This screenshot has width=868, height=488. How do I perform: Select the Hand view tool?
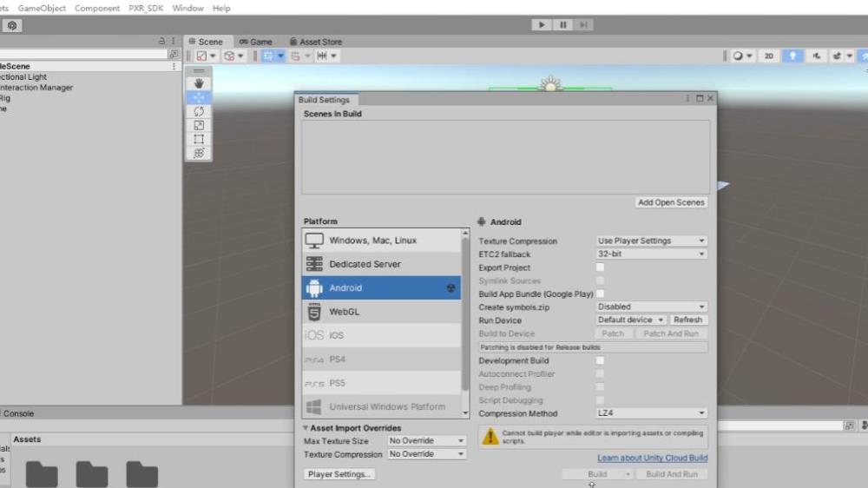(x=199, y=83)
